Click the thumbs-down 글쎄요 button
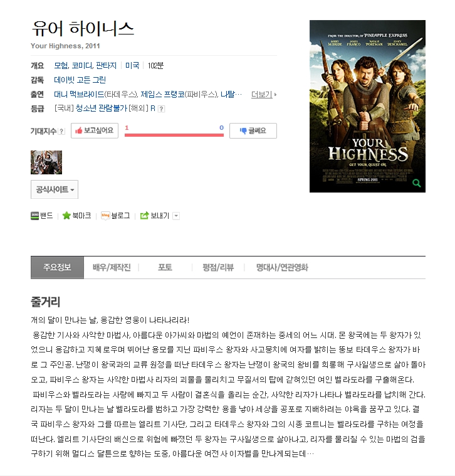This screenshot has width=455, height=476. coord(253,130)
